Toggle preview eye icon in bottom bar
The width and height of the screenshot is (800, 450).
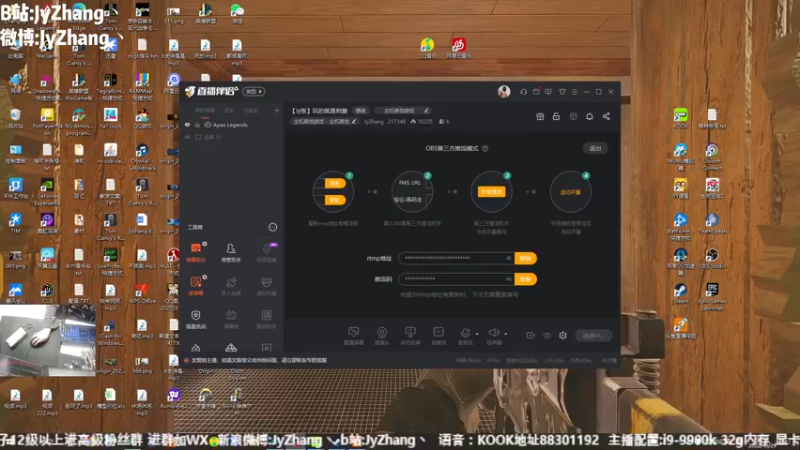pyautogui.click(x=547, y=336)
